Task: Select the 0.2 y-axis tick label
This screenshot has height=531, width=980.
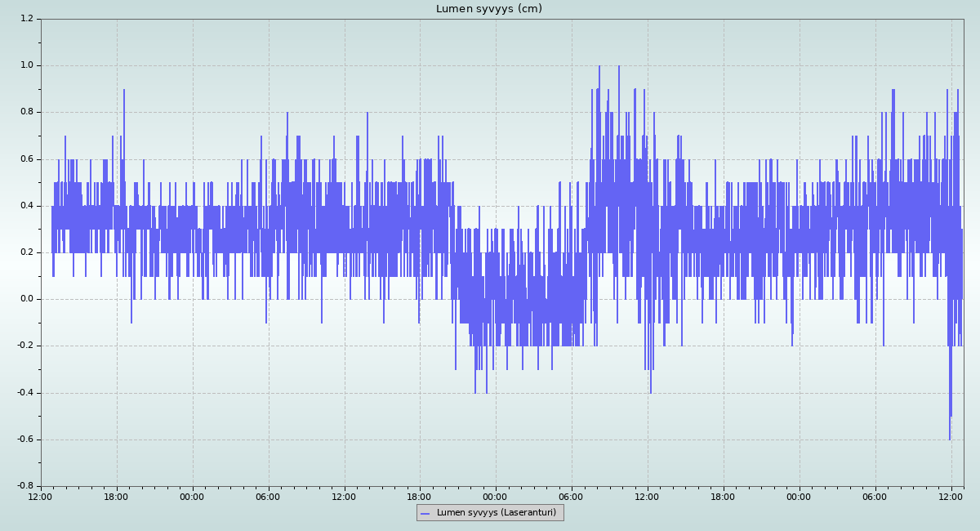Action: pyautogui.click(x=27, y=252)
